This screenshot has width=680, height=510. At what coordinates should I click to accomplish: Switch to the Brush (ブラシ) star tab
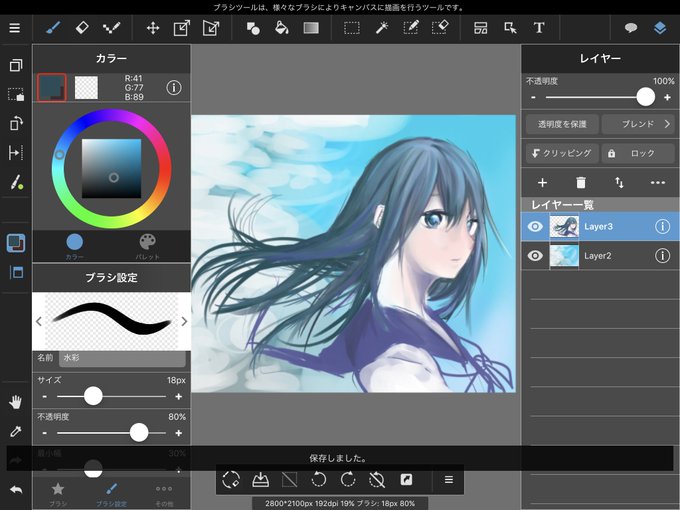click(58, 494)
